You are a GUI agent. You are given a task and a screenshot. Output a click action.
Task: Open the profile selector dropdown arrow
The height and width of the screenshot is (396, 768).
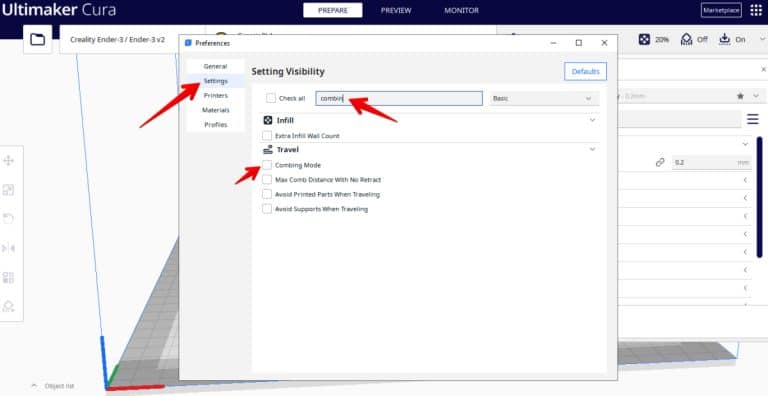click(756, 96)
